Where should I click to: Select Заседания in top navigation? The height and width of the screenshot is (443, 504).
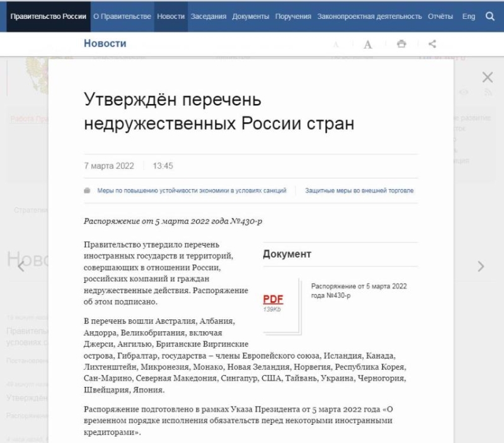pyautogui.click(x=208, y=16)
